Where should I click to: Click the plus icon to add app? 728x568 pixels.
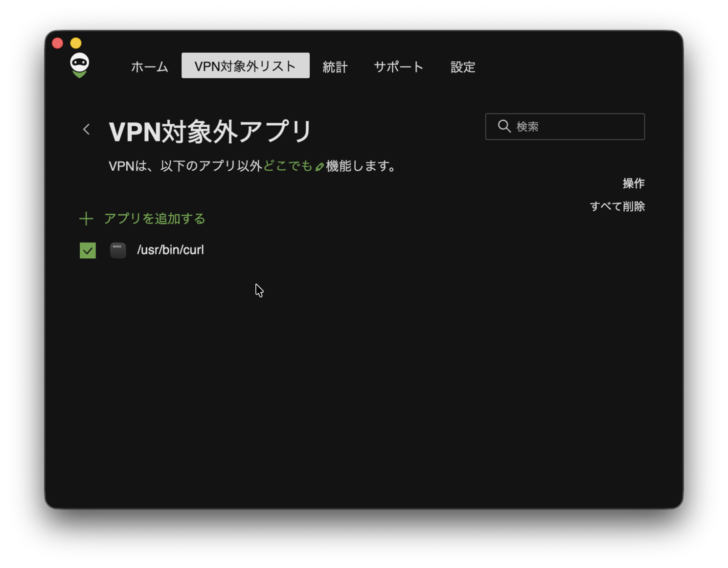point(86,219)
